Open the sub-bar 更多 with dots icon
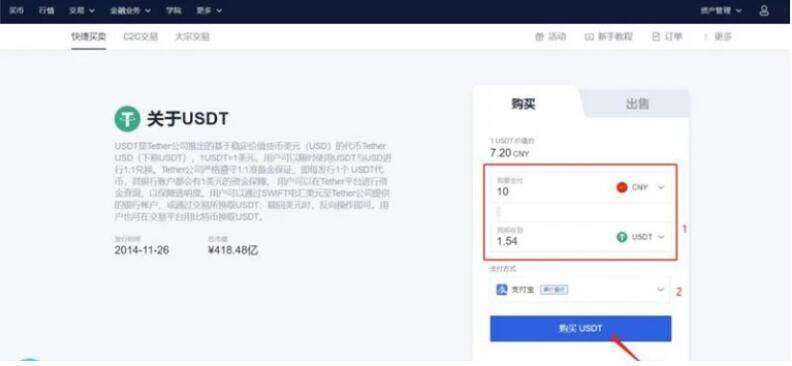 tap(718, 36)
